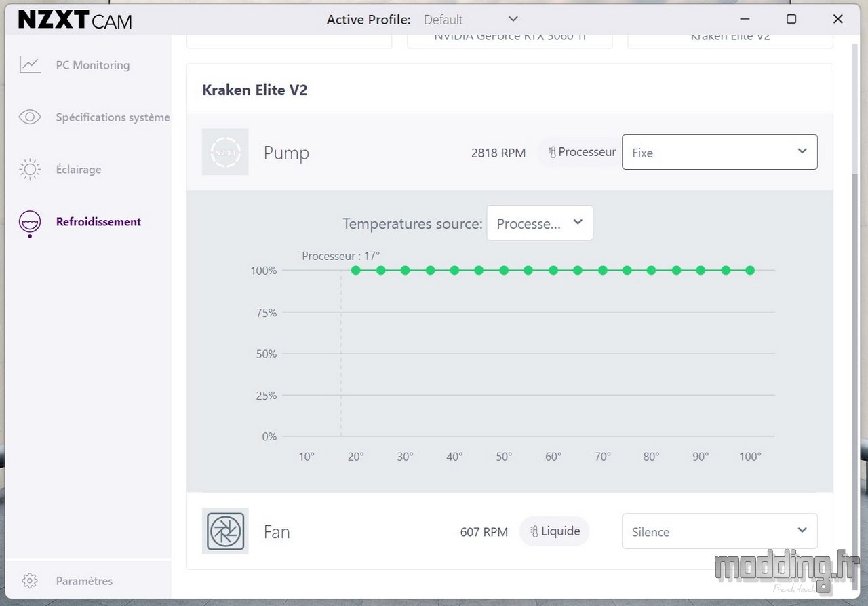The width and height of the screenshot is (868, 606).
Task: Open the PC Monitoring section
Action: pyautogui.click(x=93, y=65)
